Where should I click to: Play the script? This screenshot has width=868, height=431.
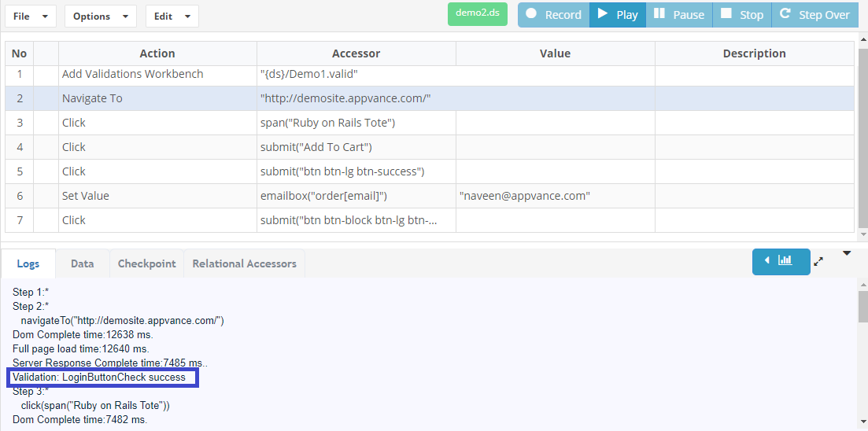tap(617, 15)
